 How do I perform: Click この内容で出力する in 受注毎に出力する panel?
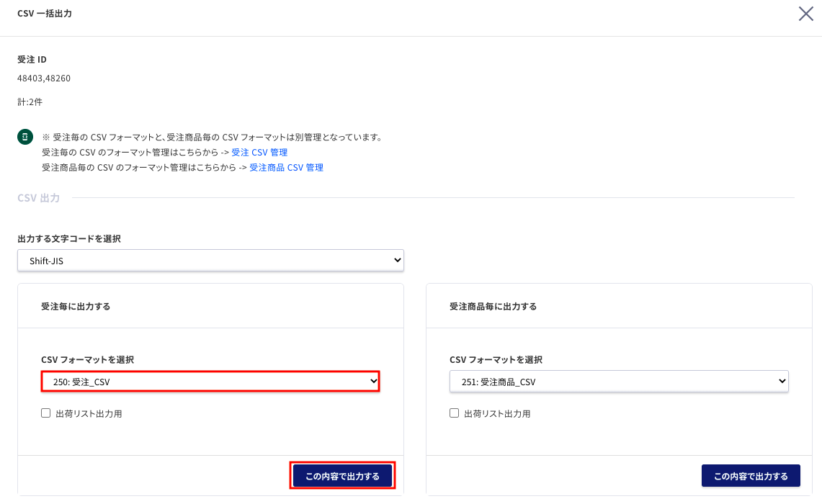point(342,476)
